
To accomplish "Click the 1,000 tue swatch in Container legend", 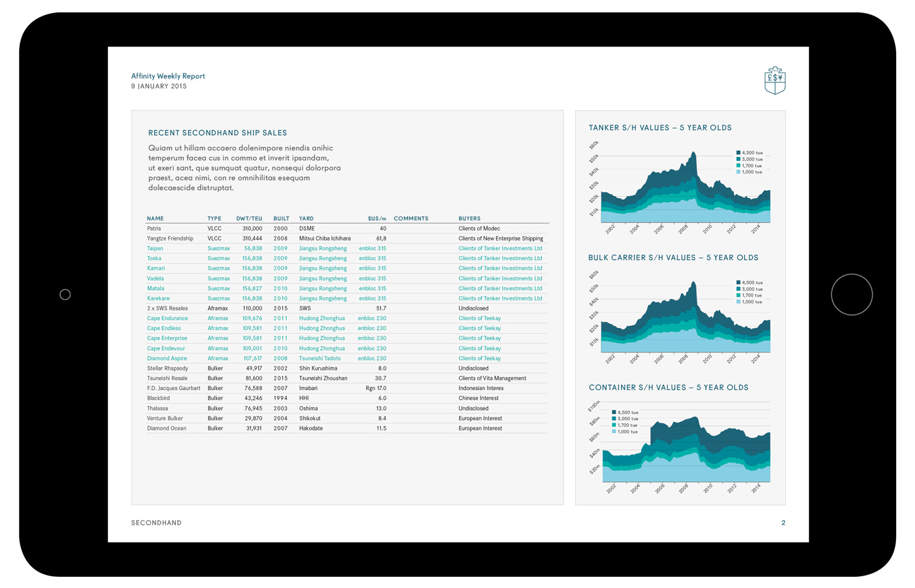I will (x=614, y=432).
